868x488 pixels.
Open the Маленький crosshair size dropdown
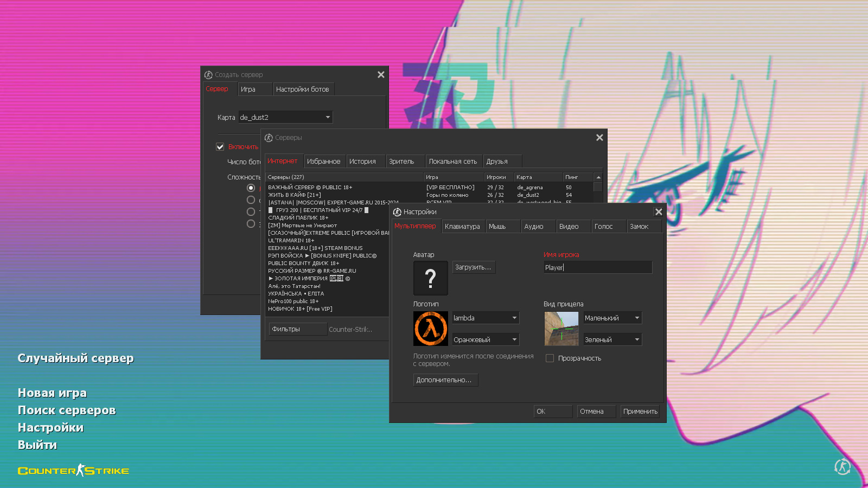point(612,318)
